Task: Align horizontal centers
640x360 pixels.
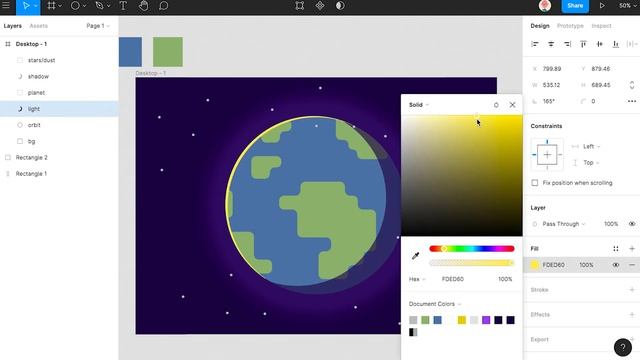Action: coord(551,44)
